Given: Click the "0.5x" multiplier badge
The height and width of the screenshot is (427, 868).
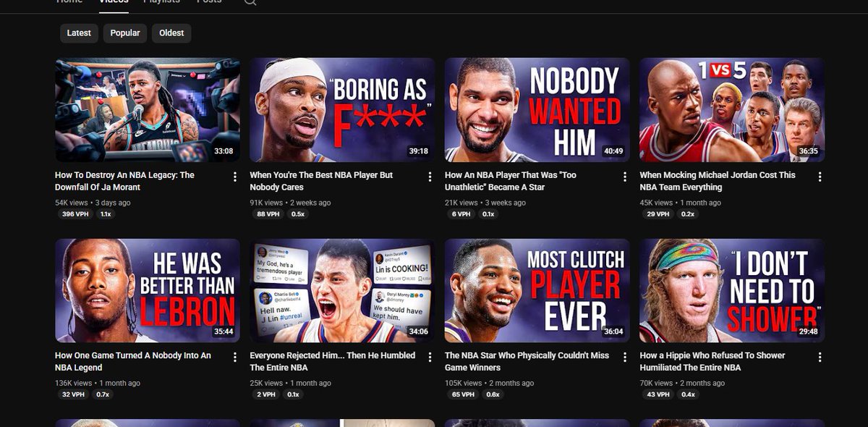Looking at the screenshot, I should tap(297, 214).
